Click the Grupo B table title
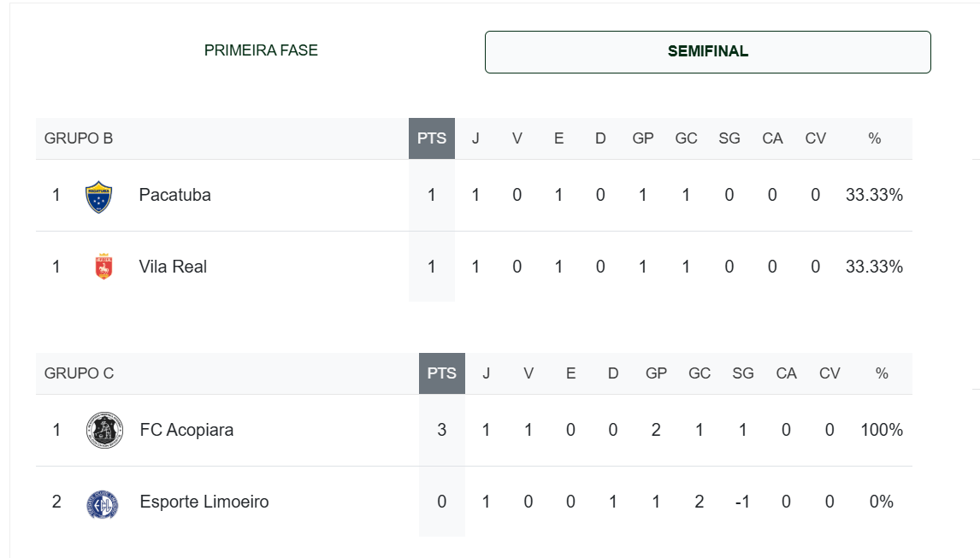The image size is (980, 558). [x=79, y=138]
